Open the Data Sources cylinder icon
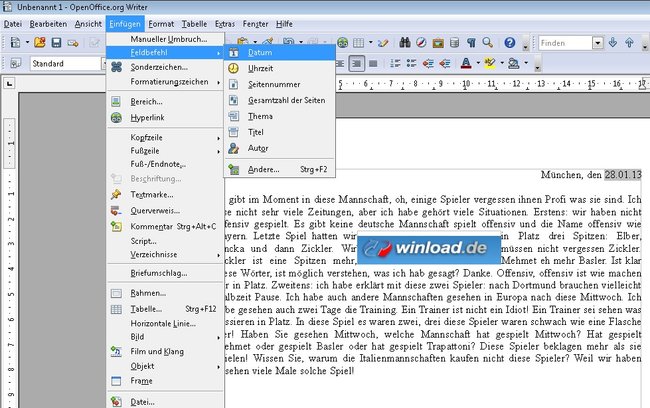 [454, 42]
